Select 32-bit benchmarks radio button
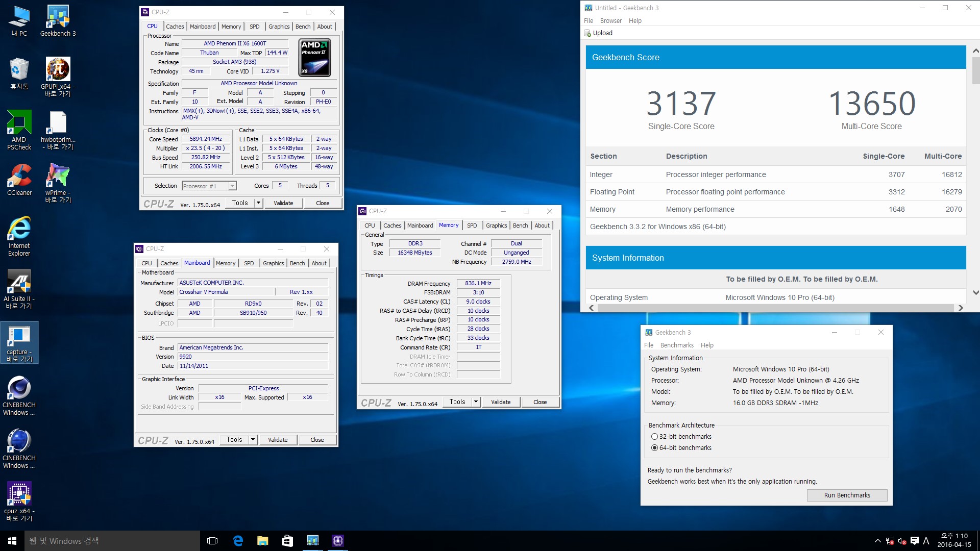Viewport: 980px width, 551px height. (654, 437)
